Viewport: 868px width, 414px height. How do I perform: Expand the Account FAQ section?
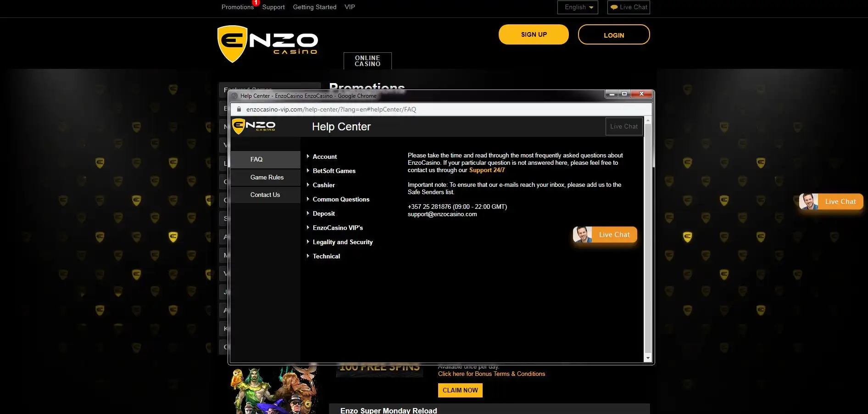coord(324,157)
